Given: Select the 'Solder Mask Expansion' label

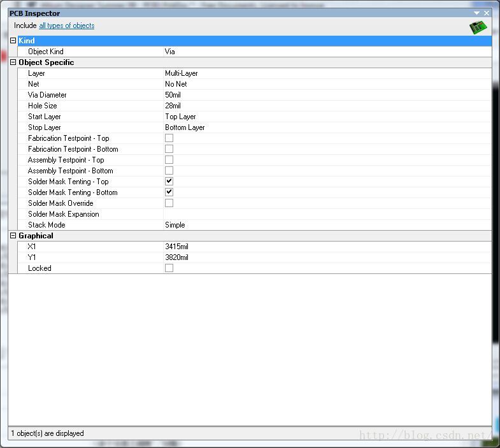Looking at the screenshot, I should (x=64, y=214).
